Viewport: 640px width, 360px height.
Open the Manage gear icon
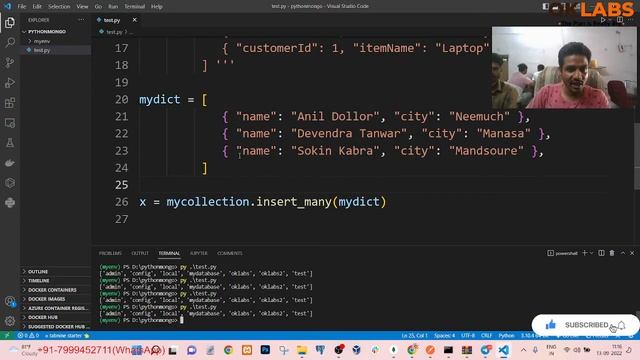click(x=10, y=321)
